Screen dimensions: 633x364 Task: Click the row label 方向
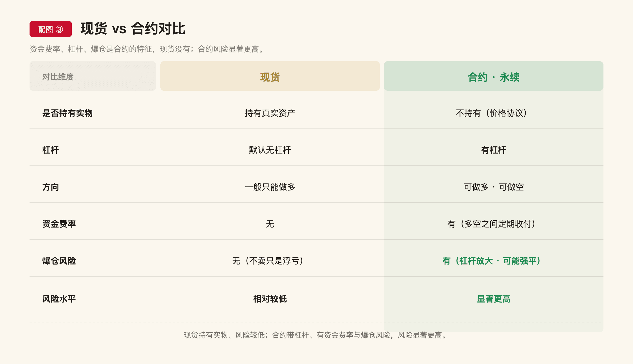51,187
